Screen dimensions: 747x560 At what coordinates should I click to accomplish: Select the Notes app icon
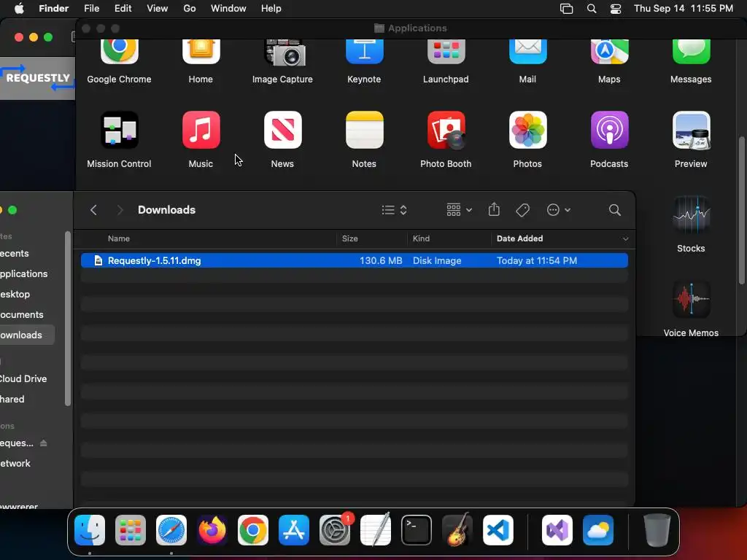coord(364,130)
